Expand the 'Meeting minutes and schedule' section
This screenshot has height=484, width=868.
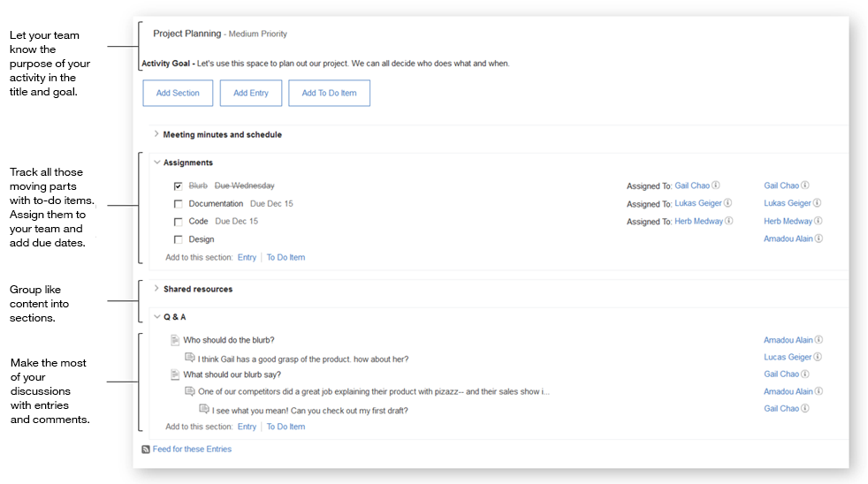click(x=156, y=134)
